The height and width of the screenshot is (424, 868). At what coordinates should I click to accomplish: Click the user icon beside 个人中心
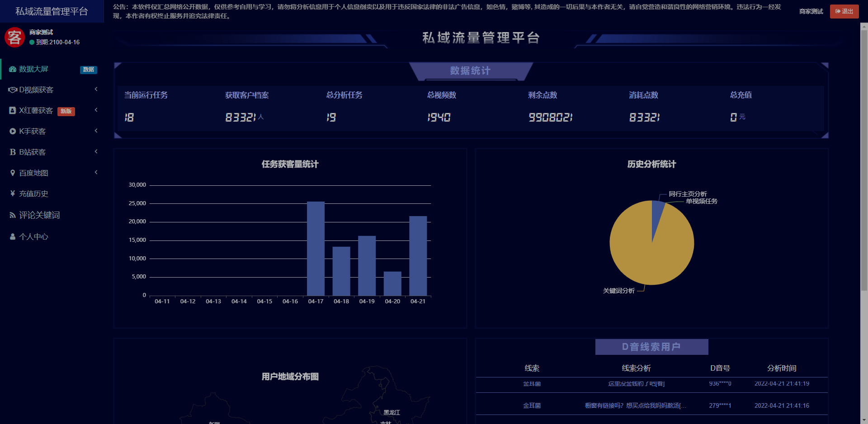tap(13, 236)
